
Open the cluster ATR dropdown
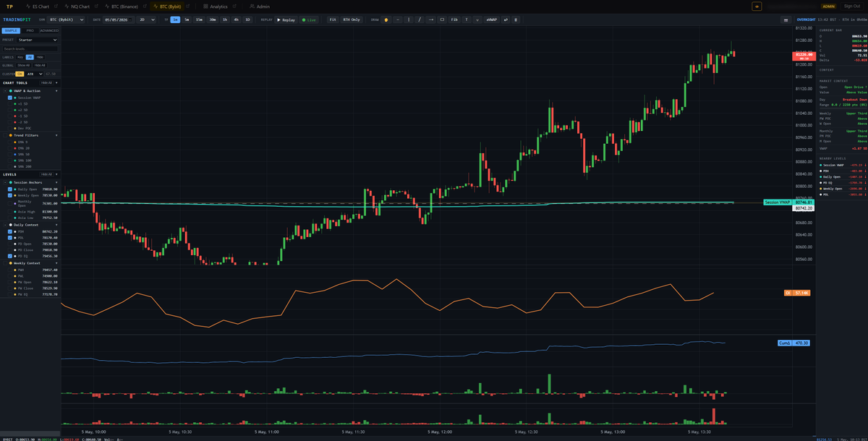35,74
